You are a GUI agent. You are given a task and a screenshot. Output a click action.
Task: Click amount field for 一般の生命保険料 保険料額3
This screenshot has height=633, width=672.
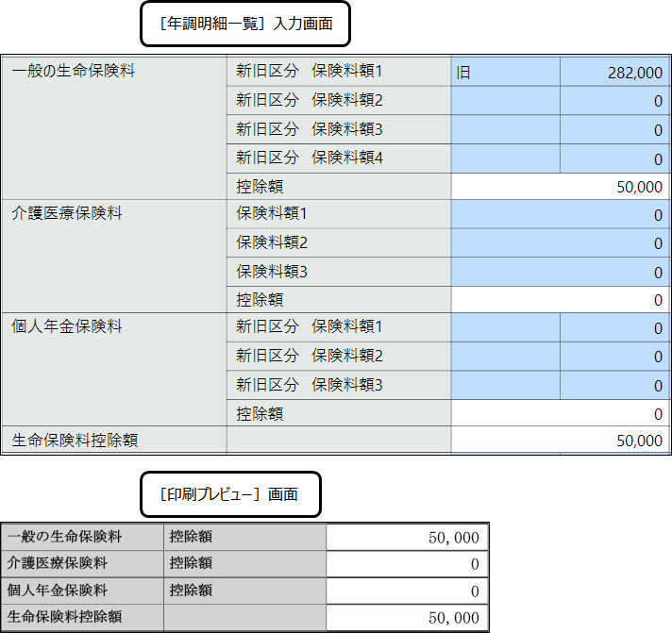pyautogui.click(x=615, y=129)
